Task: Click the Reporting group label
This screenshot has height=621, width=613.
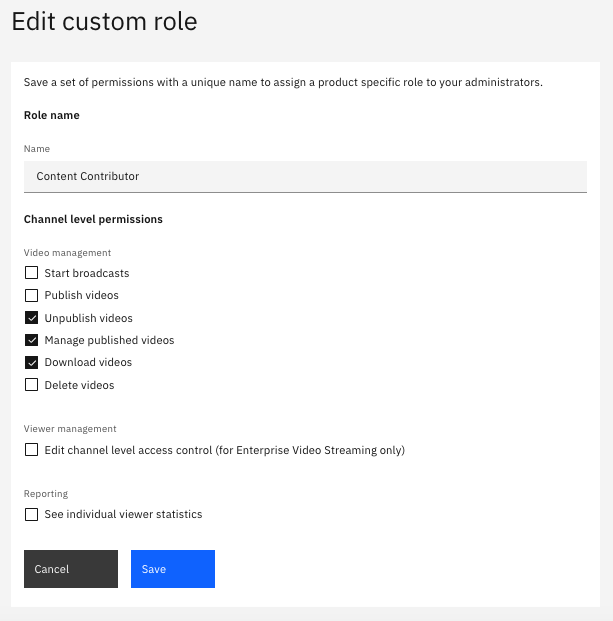Action: (x=46, y=493)
